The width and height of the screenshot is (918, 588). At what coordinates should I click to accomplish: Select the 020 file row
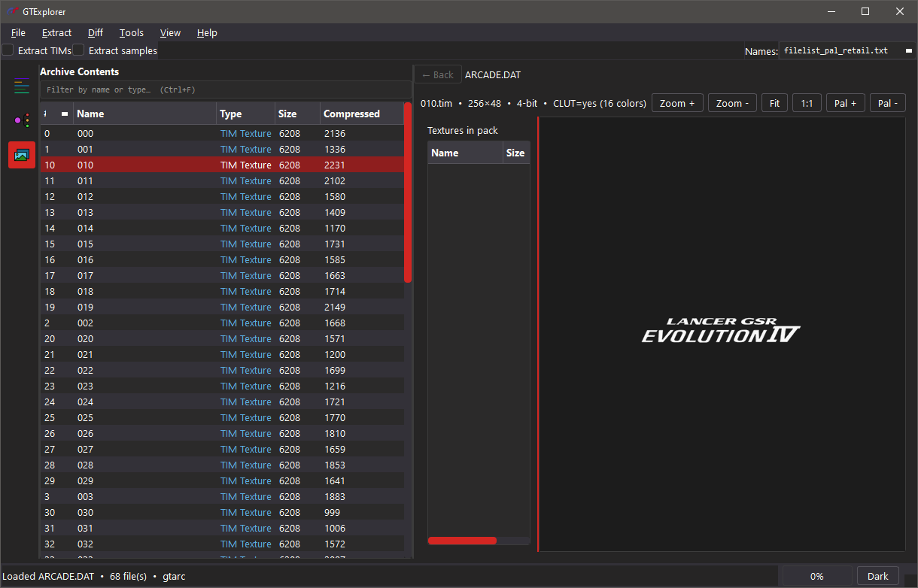tap(222, 338)
